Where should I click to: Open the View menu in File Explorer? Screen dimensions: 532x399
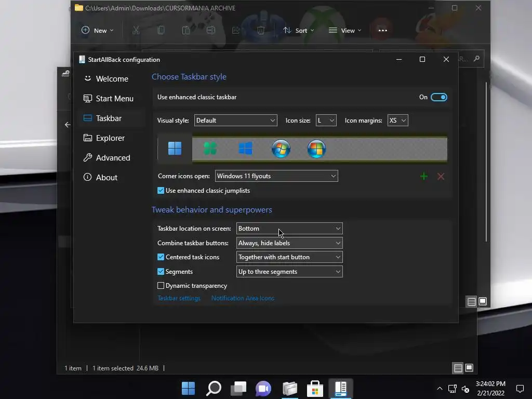(x=345, y=30)
